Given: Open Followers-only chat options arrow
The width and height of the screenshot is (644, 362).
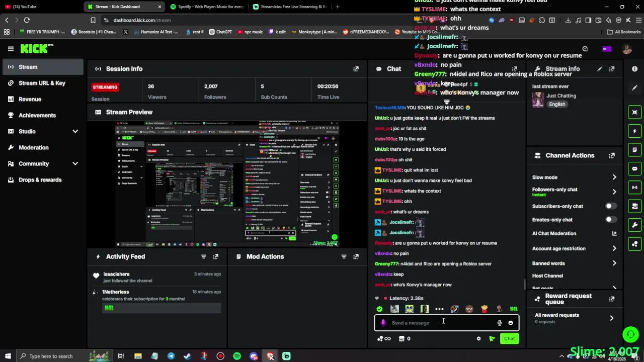Looking at the screenshot, I should pos(614,192).
